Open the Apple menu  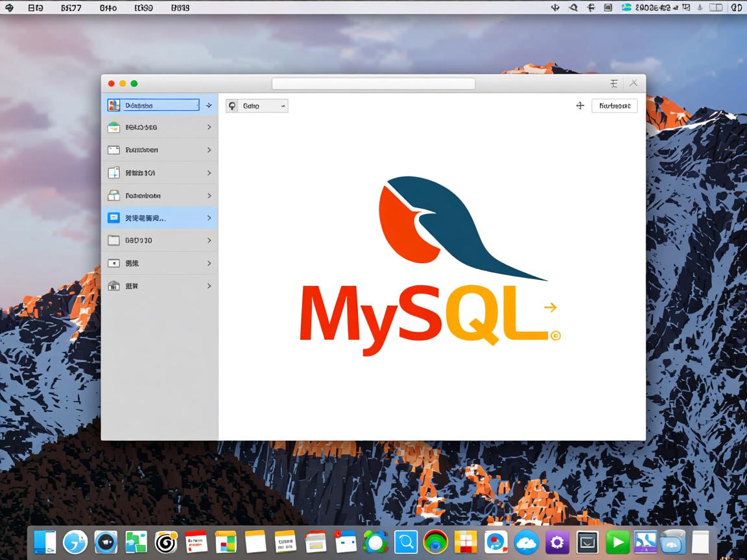[x=8, y=8]
